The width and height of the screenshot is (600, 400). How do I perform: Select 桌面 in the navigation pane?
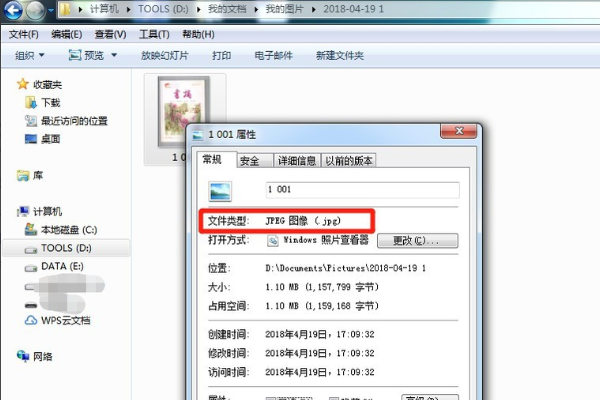[x=51, y=139]
